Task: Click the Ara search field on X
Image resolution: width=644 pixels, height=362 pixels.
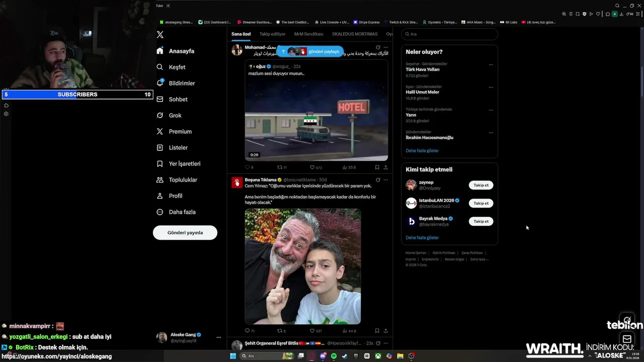Action: 449,34
